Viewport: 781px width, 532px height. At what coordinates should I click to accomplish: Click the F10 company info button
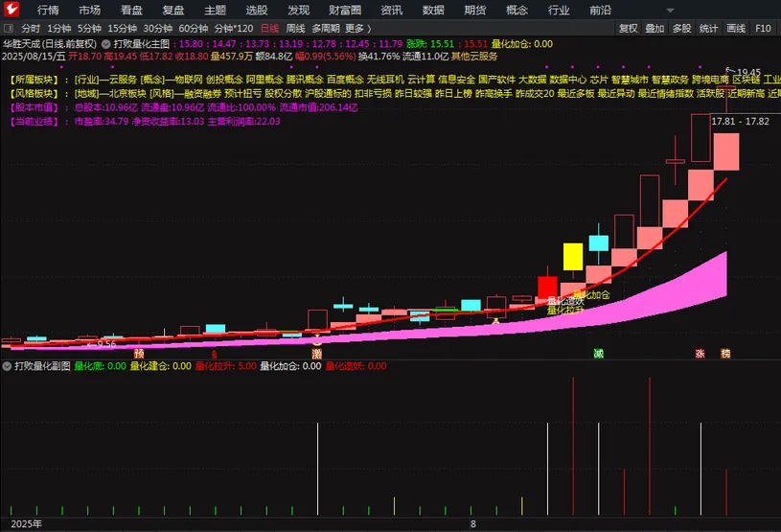click(764, 29)
